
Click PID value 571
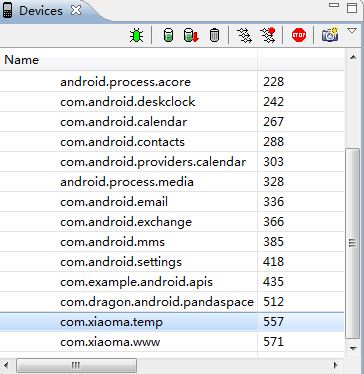(273, 342)
